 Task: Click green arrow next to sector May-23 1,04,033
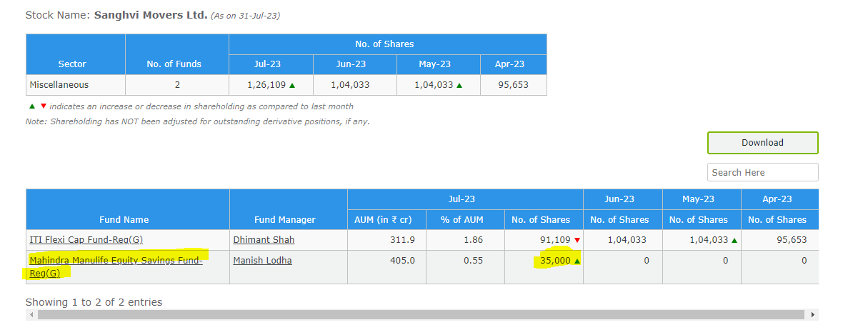pyautogui.click(x=459, y=85)
